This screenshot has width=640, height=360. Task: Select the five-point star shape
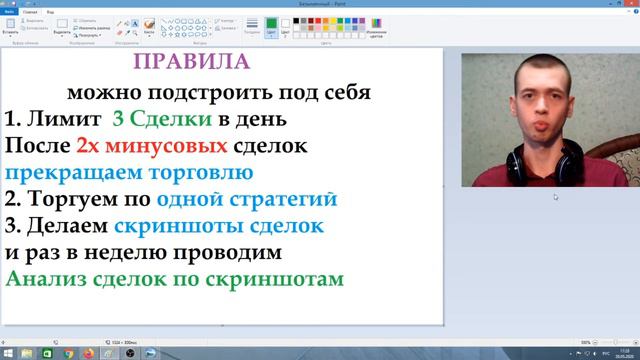point(177,35)
